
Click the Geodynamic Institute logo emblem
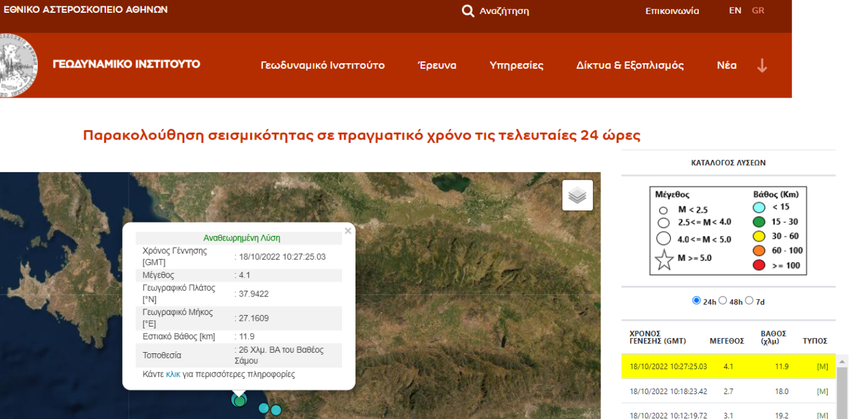pyautogui.click(x=18, y=65)
